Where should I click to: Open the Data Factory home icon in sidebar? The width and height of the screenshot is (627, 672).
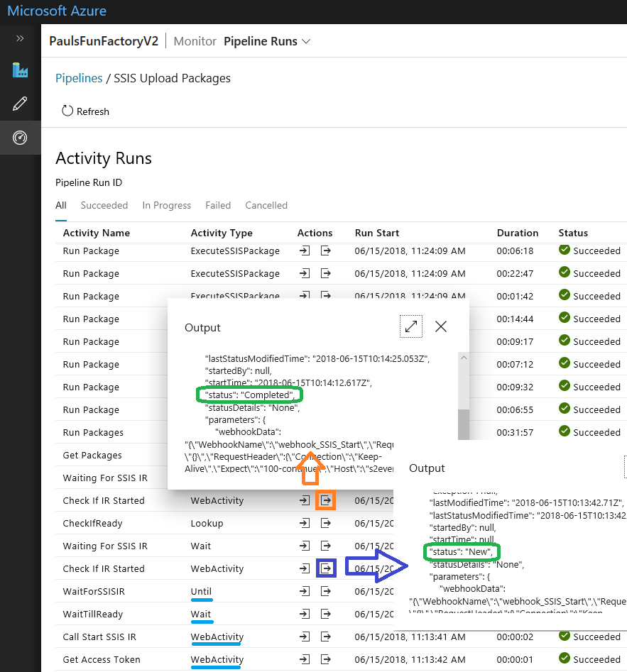pyautogui.click(x=20, y=70)
